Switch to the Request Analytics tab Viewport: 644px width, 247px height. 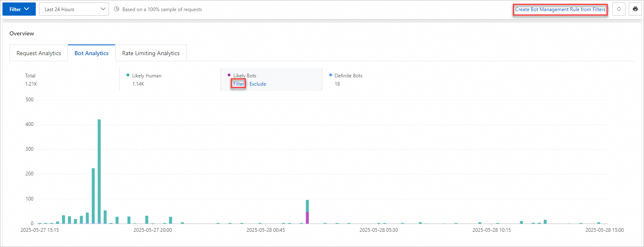pos(39,53)
